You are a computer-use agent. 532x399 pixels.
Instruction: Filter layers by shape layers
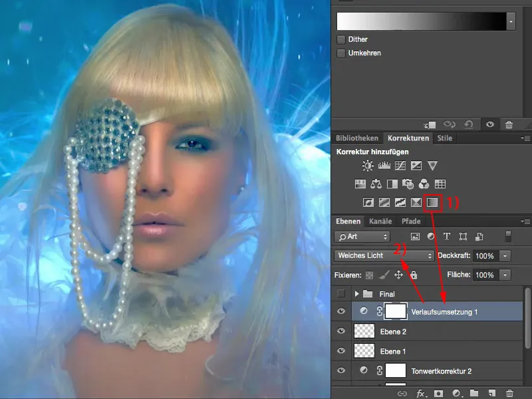(463, 237)
